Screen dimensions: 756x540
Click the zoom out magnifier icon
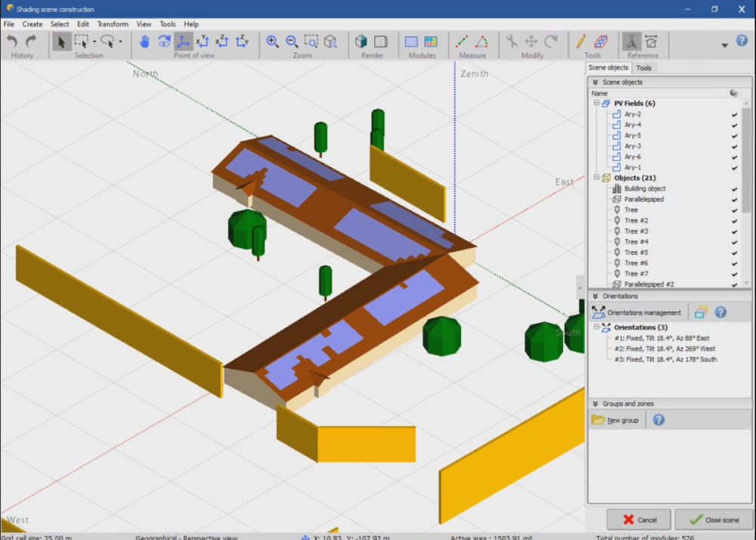(x=292, y=42)
